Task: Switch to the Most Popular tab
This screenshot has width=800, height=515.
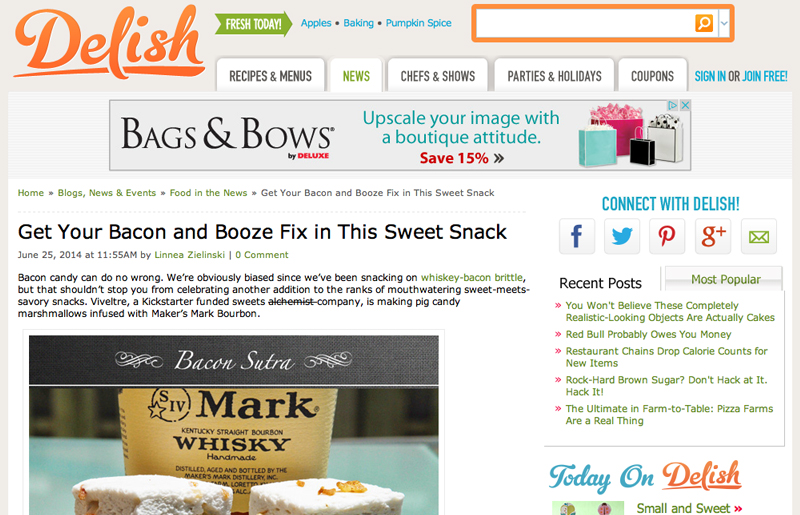Action: (x=725, y=279)
